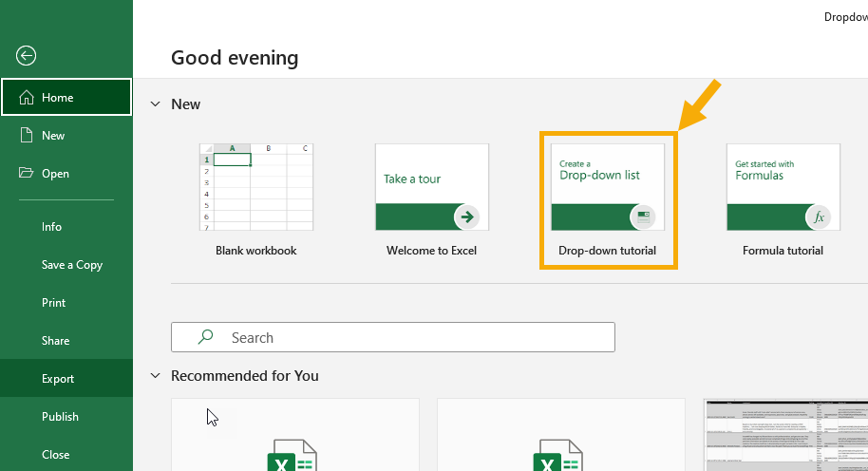This screenshot has width=868, height=471.
Task: Click Share in the sidebar
Action: (66, 340)
